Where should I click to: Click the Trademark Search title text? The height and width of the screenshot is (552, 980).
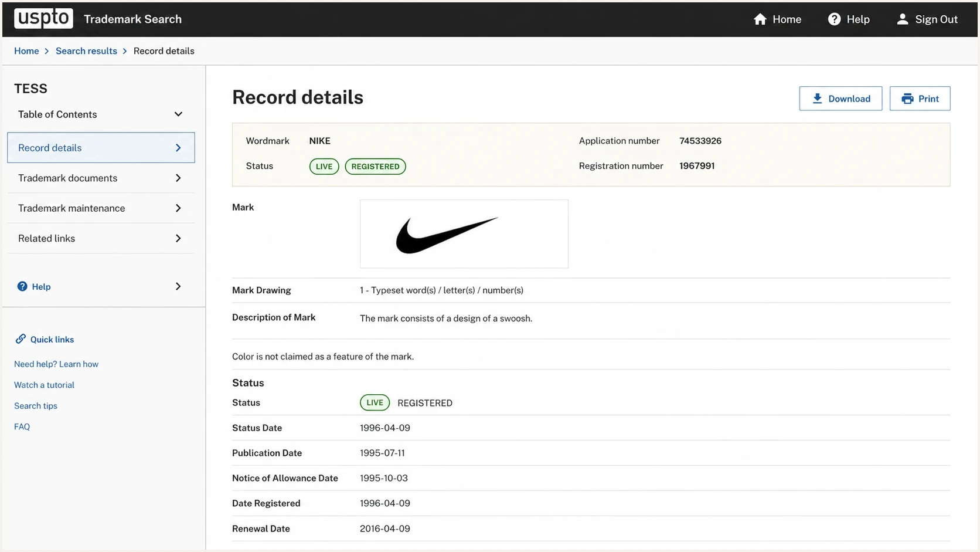[132, 19]
